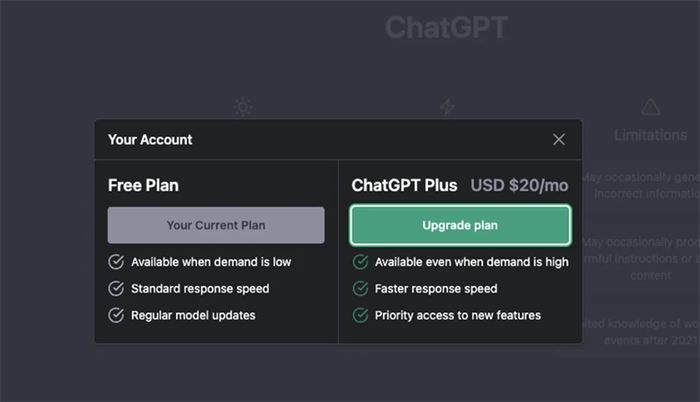Close the Your Account dialog
This screenshot has width=700, height=402.
click(x=559, y=140)
